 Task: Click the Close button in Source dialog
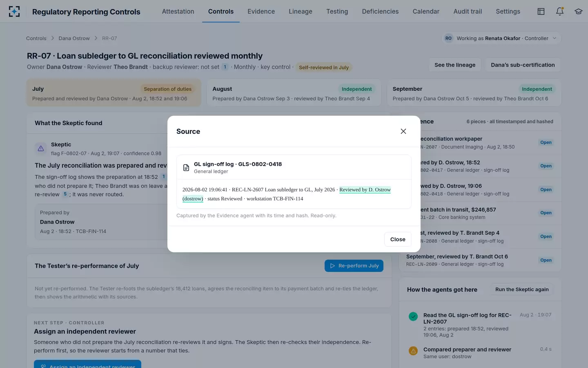(398, 239)
